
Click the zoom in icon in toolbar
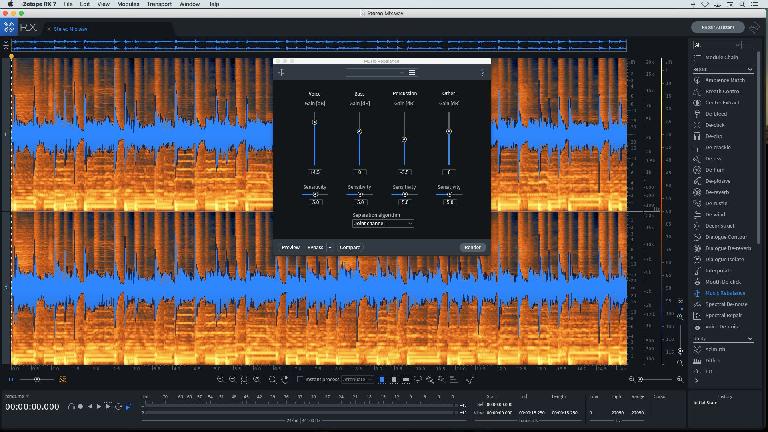coord(220,380)
